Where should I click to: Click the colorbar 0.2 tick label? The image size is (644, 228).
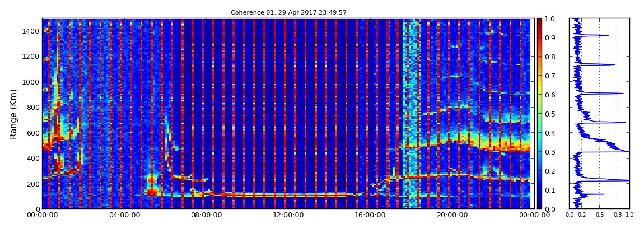(x=550, y=171)
